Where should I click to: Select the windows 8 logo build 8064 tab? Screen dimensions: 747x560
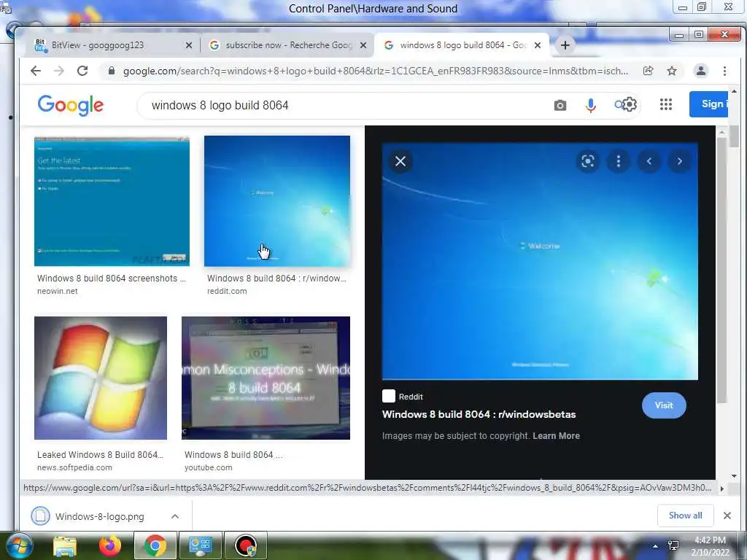463,45
